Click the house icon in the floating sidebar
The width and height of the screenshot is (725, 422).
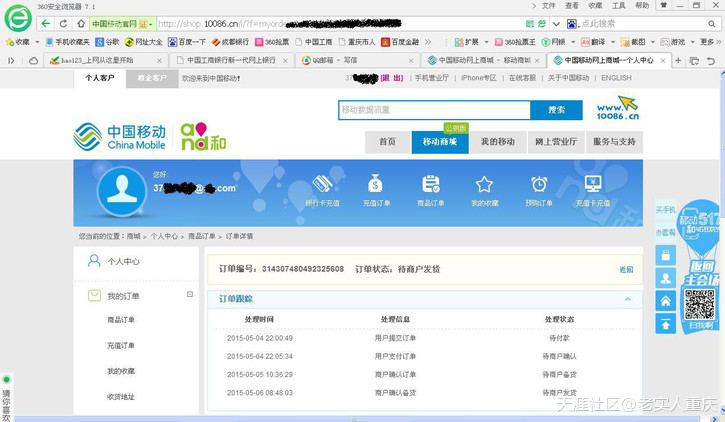[665, 301]
